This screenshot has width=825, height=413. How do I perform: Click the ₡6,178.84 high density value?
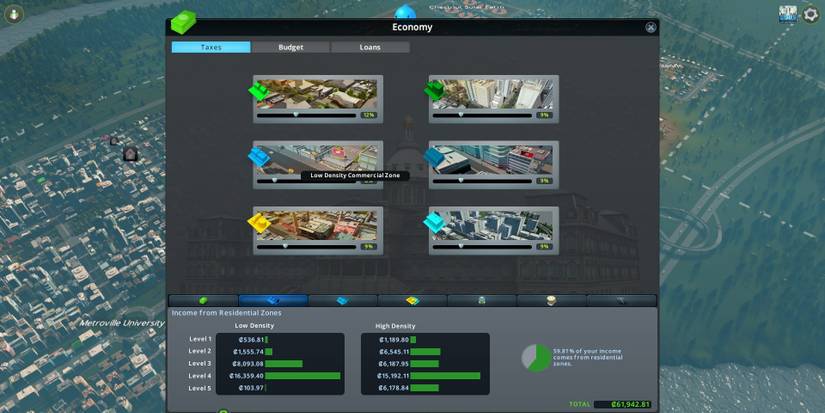click(394, 388)
